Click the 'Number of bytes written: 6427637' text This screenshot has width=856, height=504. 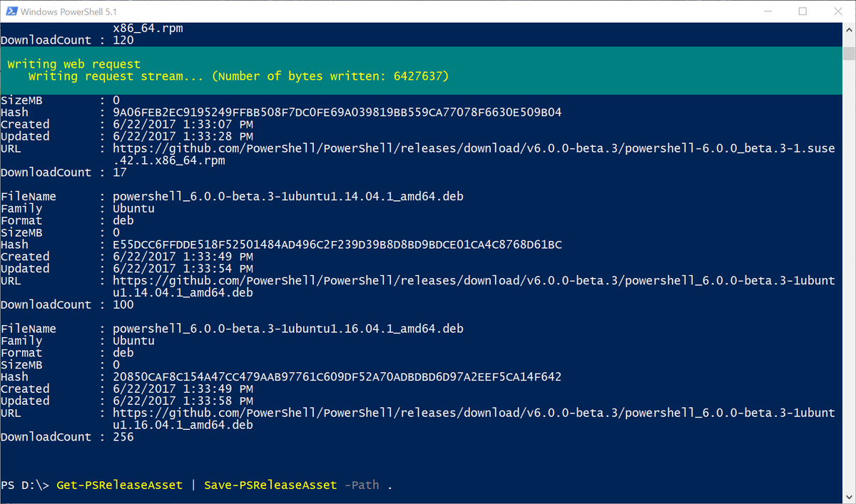330,76
